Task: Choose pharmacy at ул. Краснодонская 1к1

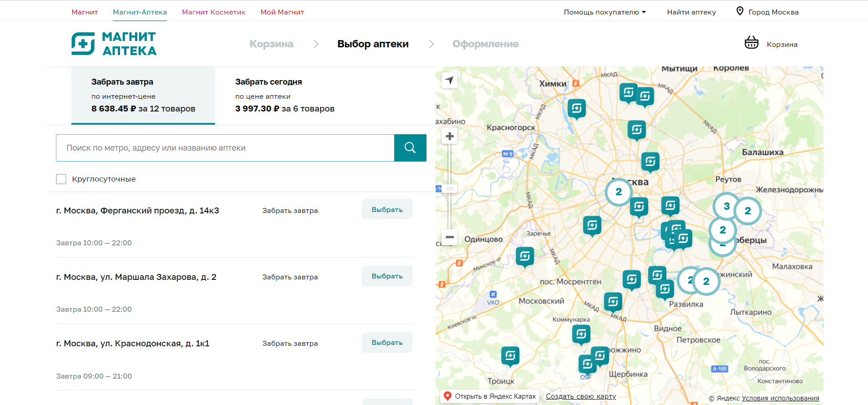Action: click(387, 342)
